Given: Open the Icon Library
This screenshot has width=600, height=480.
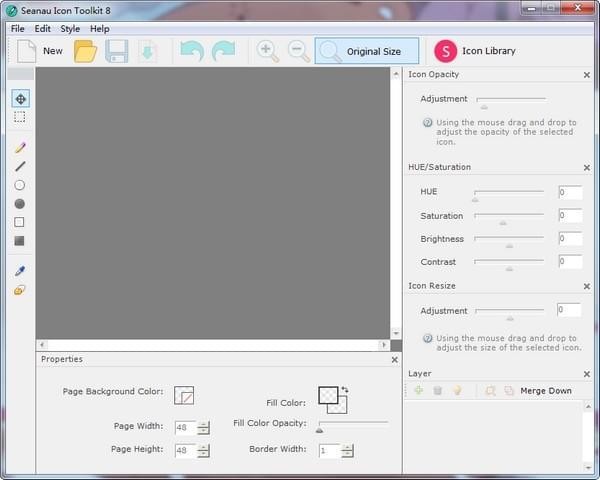Looking at the screenshot, I should pos(475,51).
